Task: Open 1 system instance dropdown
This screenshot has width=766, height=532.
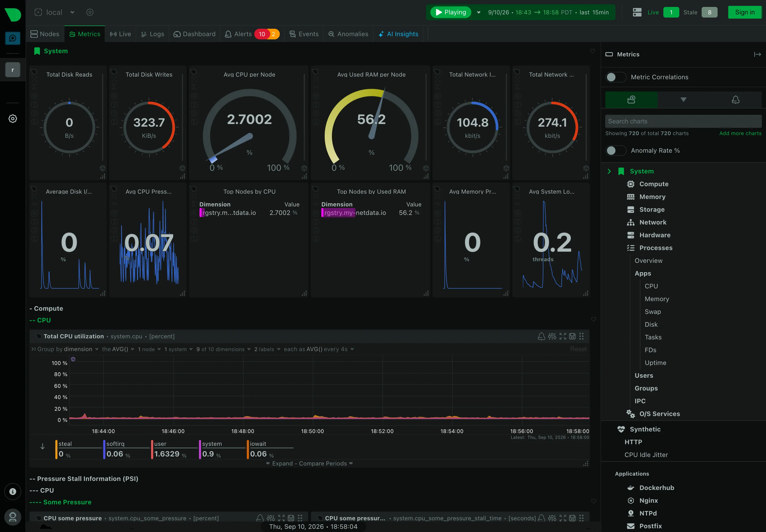Action: (x=178, y=349)
